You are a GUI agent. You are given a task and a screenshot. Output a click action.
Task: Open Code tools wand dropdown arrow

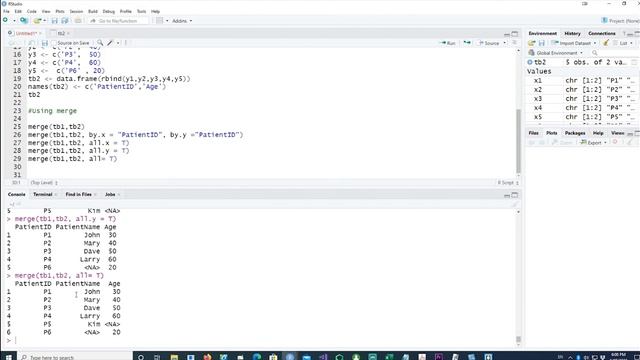pyautogui.click(x=118, y=43)
